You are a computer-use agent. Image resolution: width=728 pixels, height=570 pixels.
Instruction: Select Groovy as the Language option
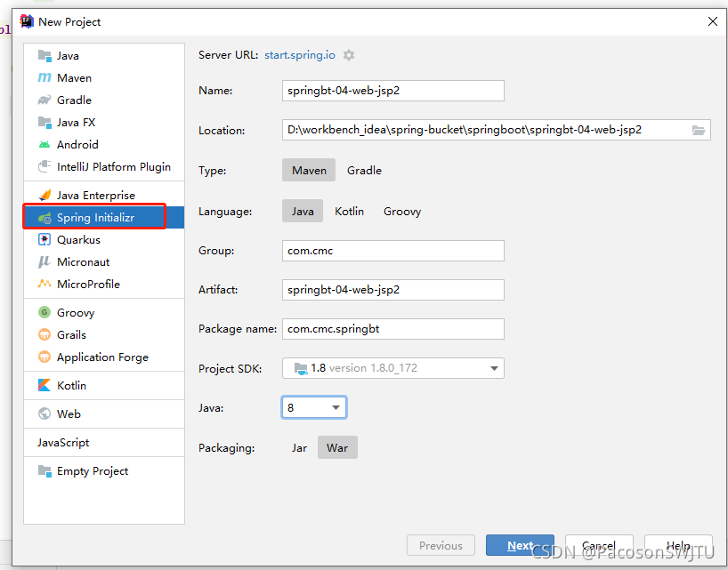[402, 212]
